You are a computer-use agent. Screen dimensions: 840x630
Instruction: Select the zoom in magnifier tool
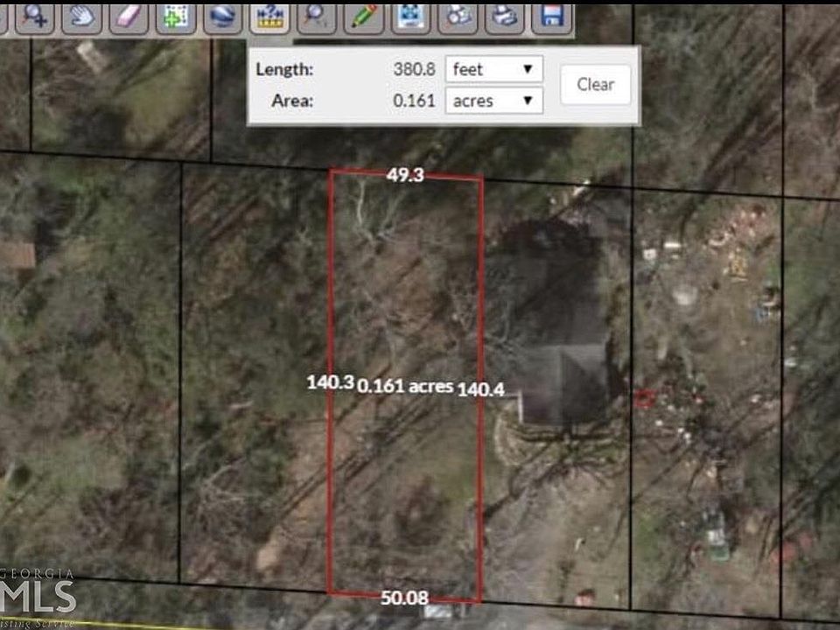pos(36,15)
